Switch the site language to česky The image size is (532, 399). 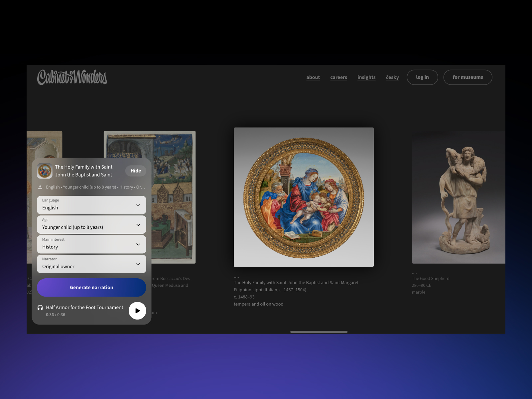pos(392,77)
